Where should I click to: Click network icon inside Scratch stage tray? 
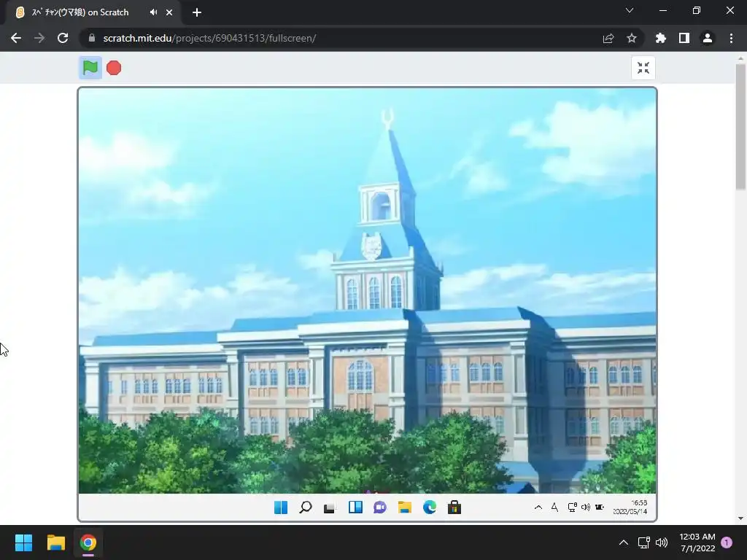[x=572, y=507]
